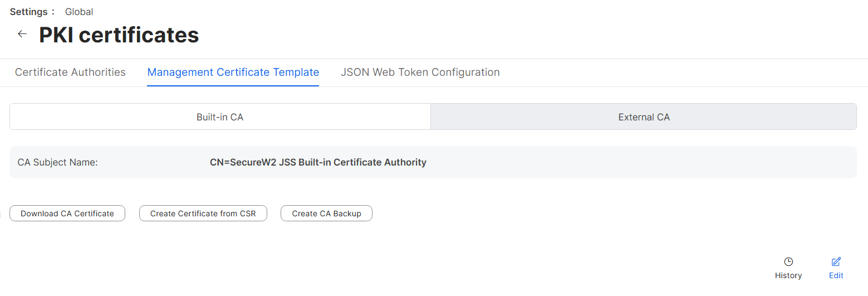Click the Download CA Certificate button

(x=67, y=213)
